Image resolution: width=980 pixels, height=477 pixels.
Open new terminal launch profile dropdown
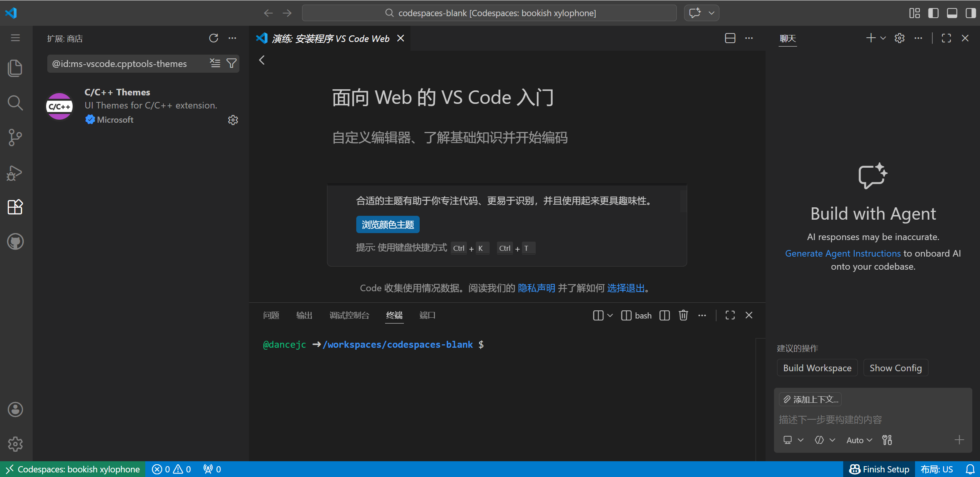pos(610,315)
